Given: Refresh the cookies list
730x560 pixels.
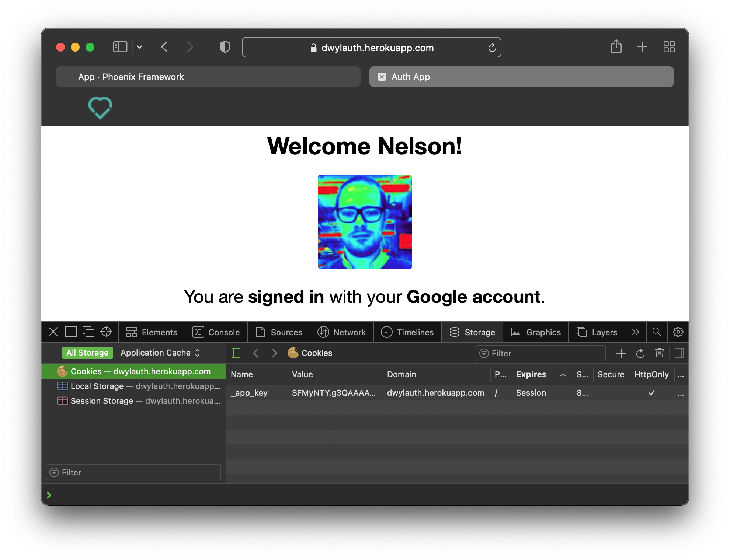Looking at the screenshot, I should (x=640, y=353).
